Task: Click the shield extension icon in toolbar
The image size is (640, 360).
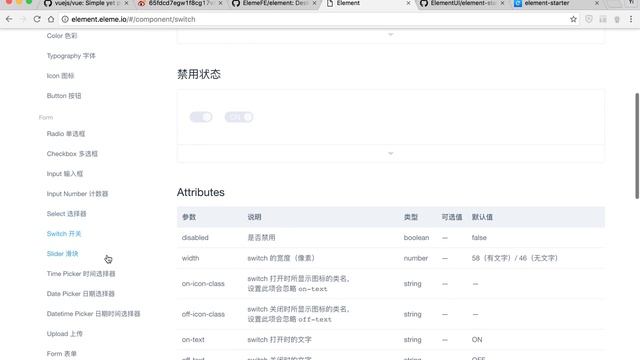Action: 589,19
